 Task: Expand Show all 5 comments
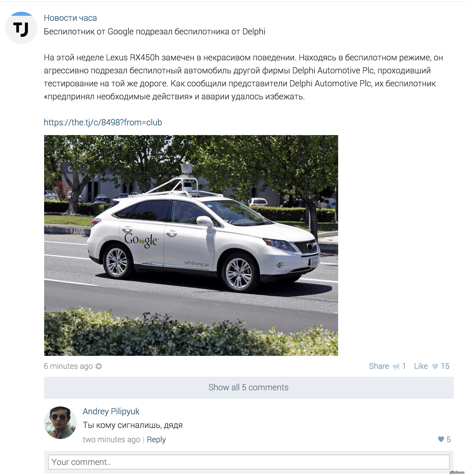249,387
